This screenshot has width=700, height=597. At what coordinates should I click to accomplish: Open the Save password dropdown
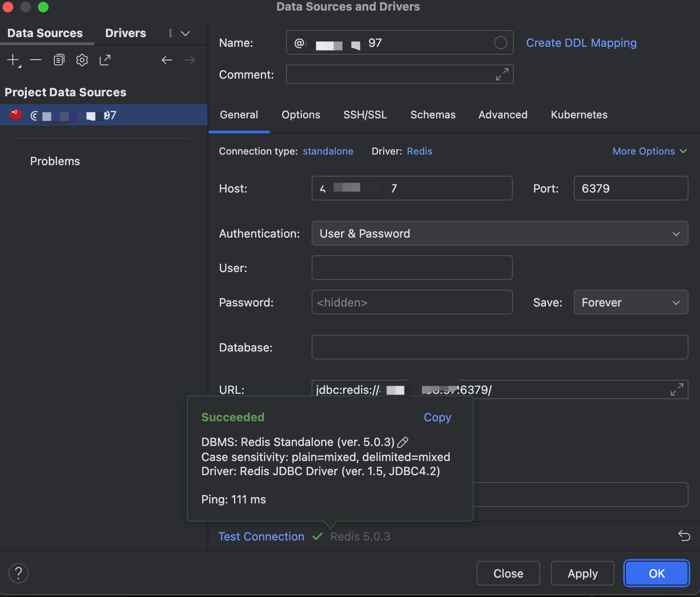631,302
